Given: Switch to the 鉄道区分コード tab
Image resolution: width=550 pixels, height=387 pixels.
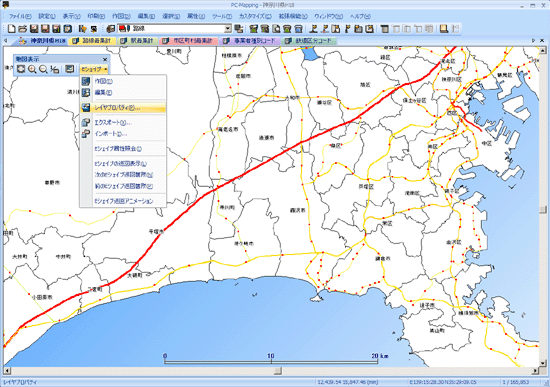Looking at the screenshot, I should 309,41.
